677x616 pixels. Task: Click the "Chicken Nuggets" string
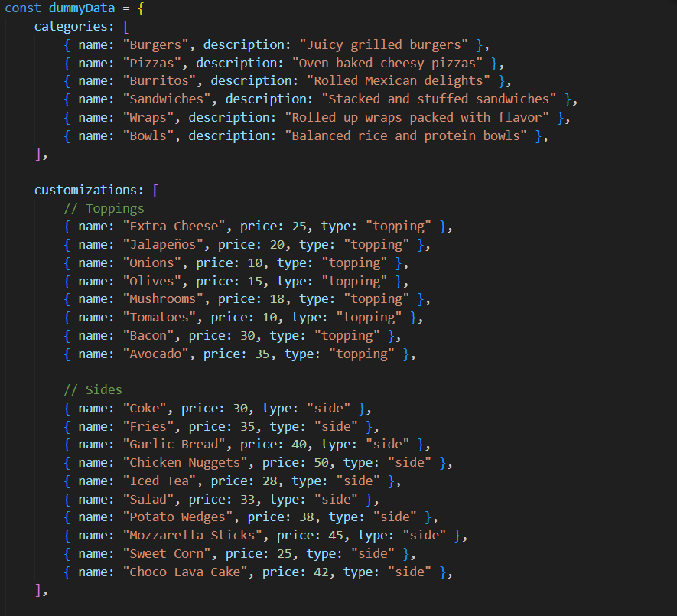[185, 463]
